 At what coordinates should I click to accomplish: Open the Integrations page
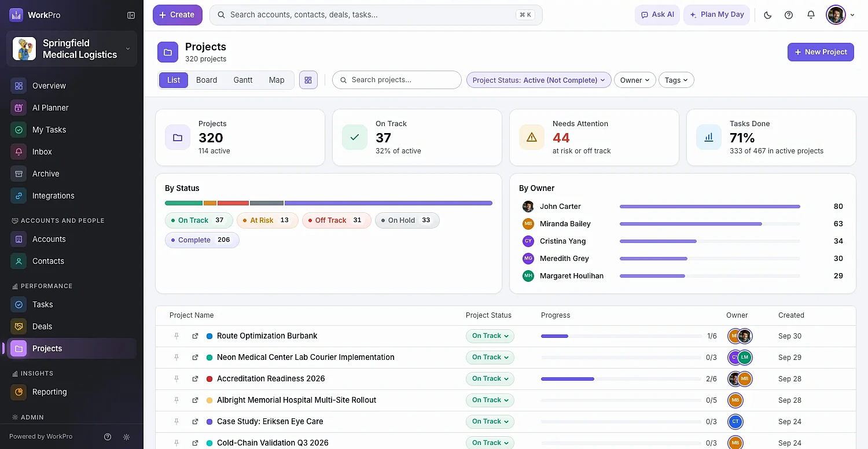pos(72,196)
